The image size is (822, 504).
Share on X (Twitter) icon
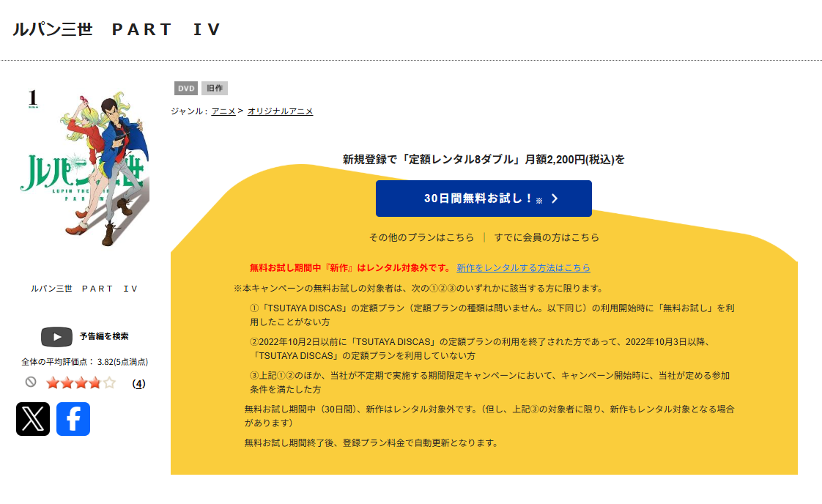pos(33,419)
